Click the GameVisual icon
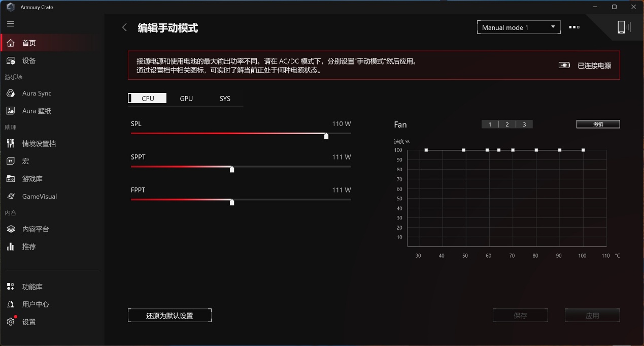 tap(11, 196)
